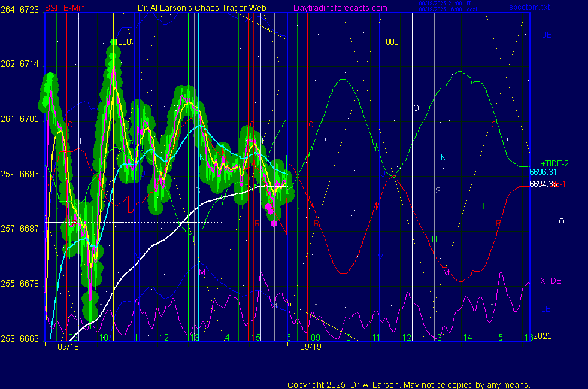Click the magenta dot at latest price low
Screen dimensions: 588x389
click(x=274, y=223)
